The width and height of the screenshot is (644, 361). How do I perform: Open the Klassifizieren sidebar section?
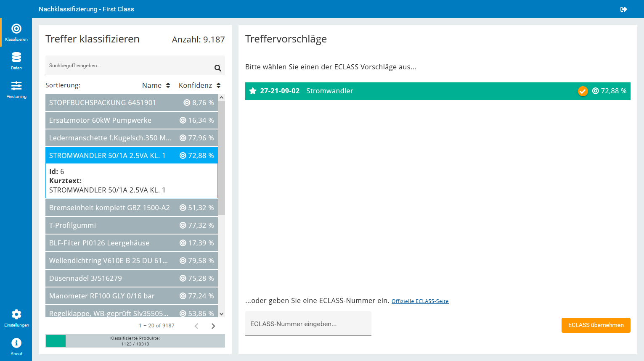click(16, 32)
